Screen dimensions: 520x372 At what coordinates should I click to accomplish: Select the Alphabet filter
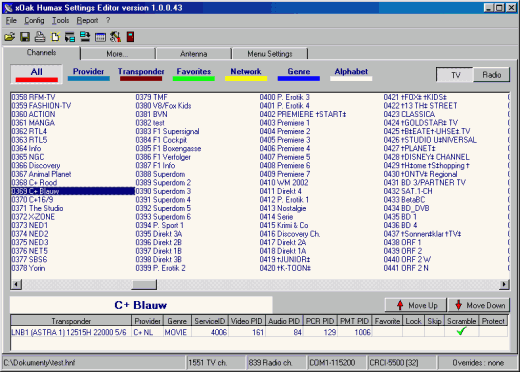click(351, 74)
